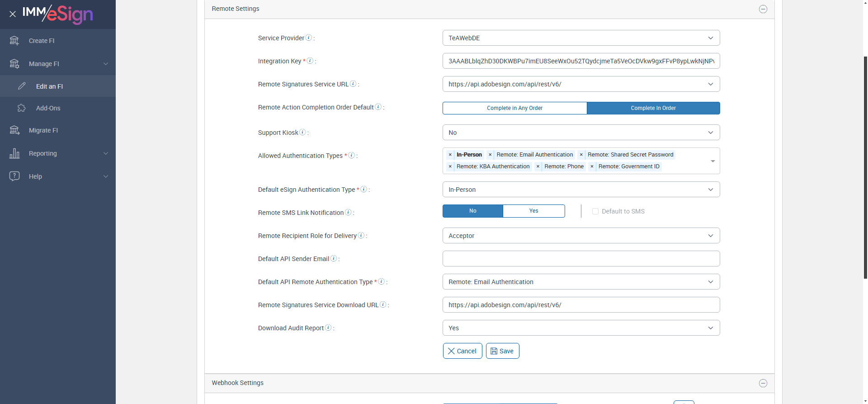Click info icon beside Service Provider
Image resolution: width=868 pixels, height=404 pixels.
pyautogui.click(x=309, y=38)
